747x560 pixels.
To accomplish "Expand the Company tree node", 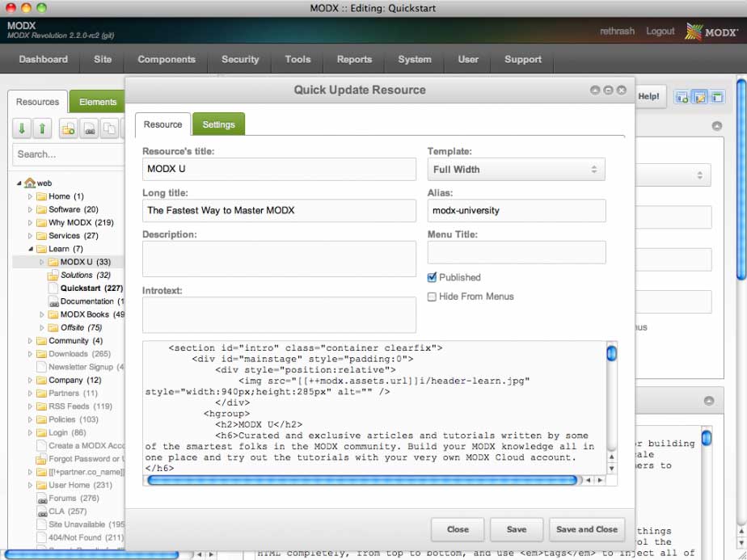I will pyautogui.click(x=30, y=380).
